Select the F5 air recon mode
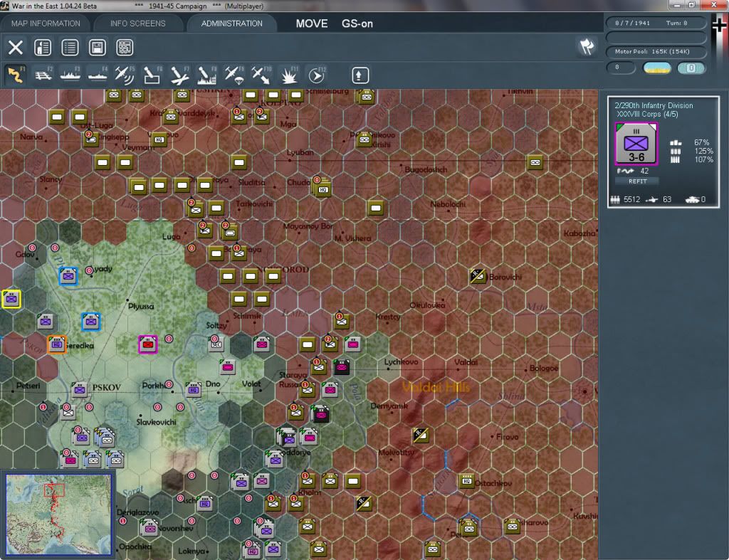This screenshot has width=729, height=560. 125,75
